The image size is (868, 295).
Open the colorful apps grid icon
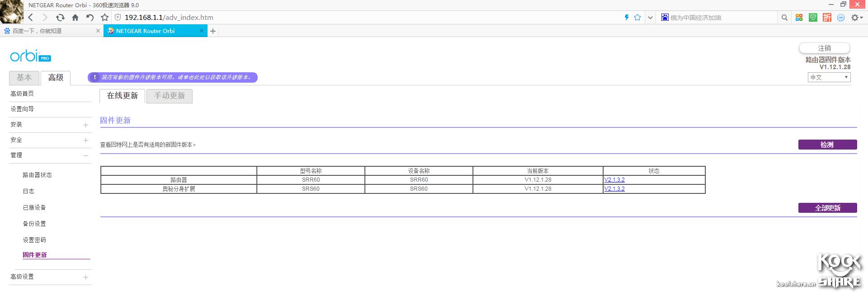click(799, 18)
